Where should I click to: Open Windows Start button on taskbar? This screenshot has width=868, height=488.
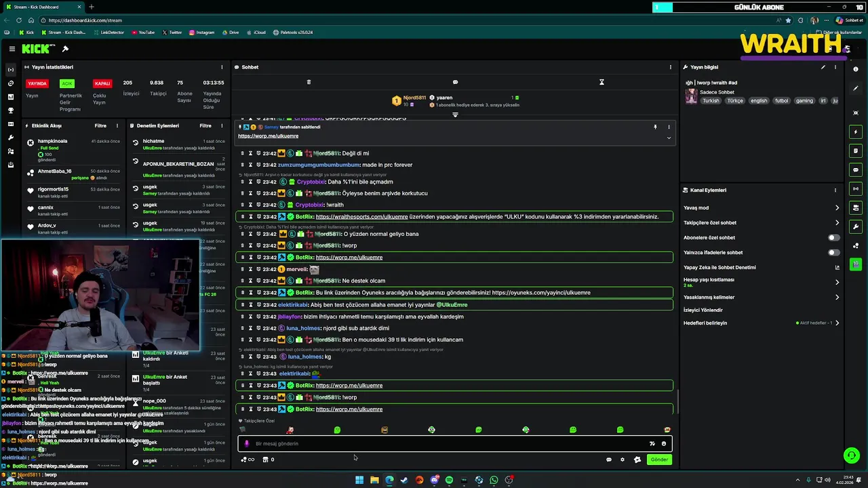[359, 480]
